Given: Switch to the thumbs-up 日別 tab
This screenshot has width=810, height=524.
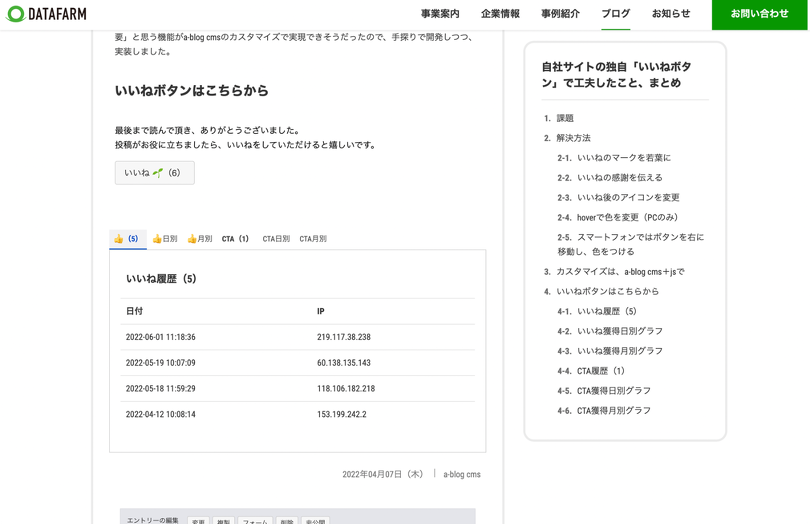Looking at the screenshot, I should [165, 239].
